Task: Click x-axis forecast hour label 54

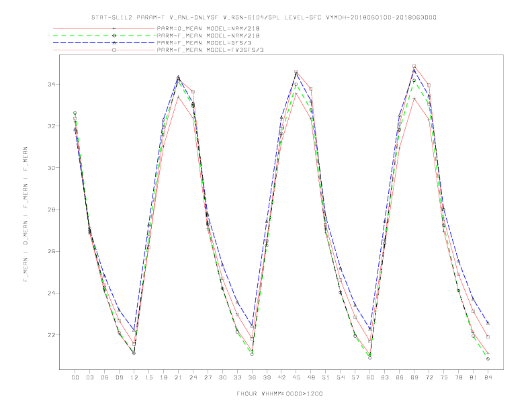Action: click(341, 377)
